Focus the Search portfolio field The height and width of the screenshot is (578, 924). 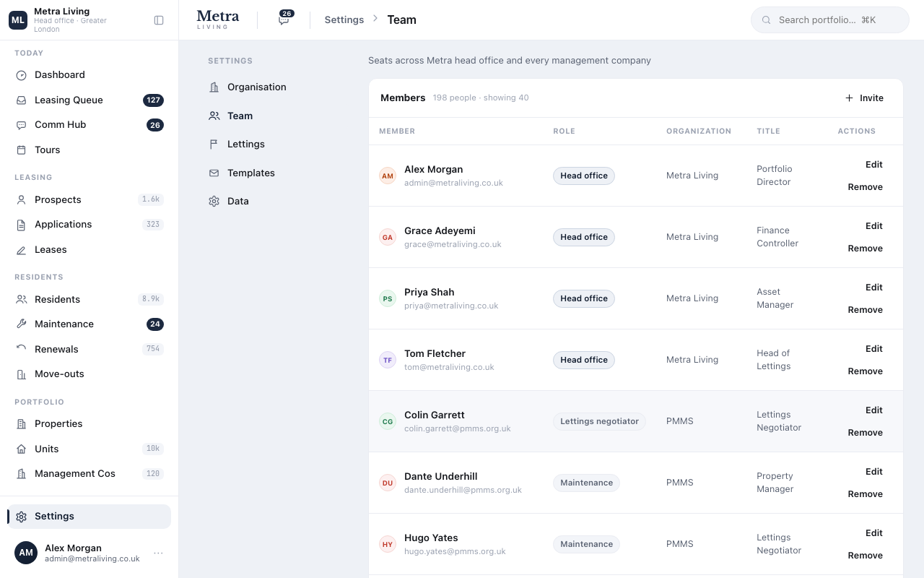point(830,20)
